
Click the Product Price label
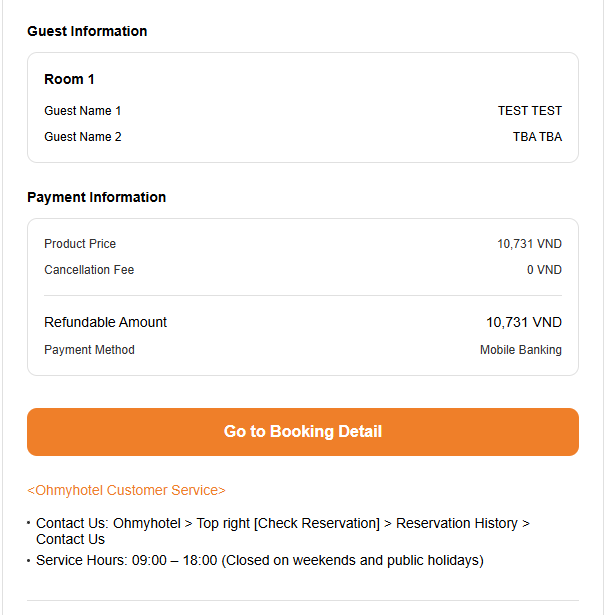[80, 244]
